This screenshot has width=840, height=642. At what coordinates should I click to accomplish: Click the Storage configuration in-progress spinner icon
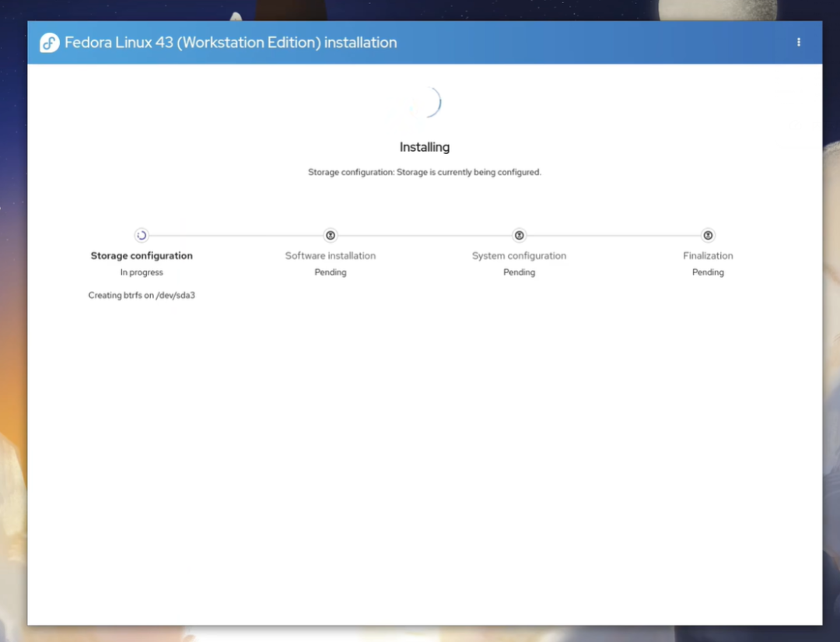pos(142,235)
